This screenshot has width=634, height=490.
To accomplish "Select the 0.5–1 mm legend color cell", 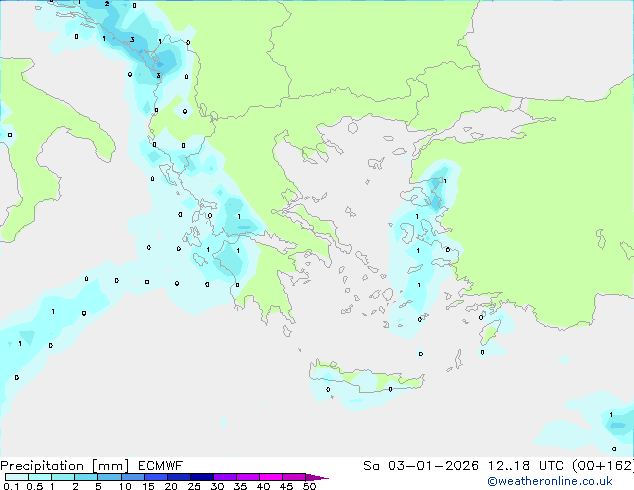I will point(40,477).
